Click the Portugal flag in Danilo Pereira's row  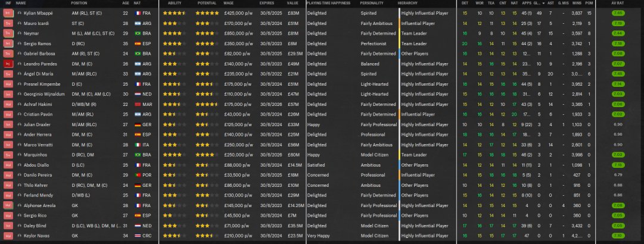(138, 175)
